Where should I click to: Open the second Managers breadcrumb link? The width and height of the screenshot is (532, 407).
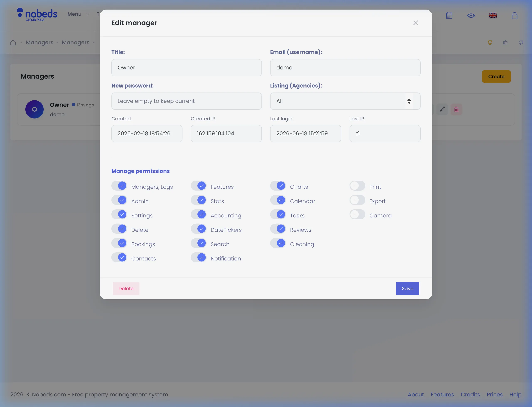point(76,42)
